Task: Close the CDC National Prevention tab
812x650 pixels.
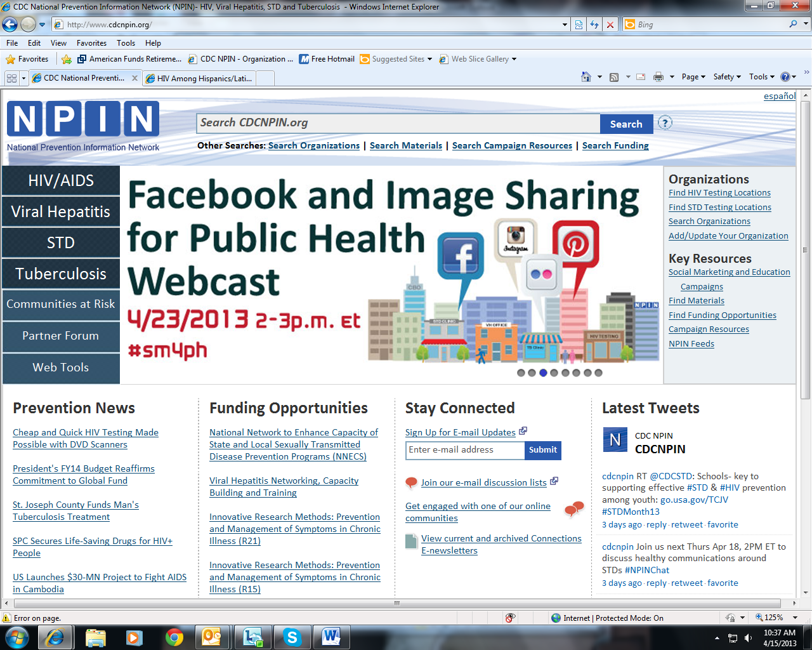Action: coord(134,78)
